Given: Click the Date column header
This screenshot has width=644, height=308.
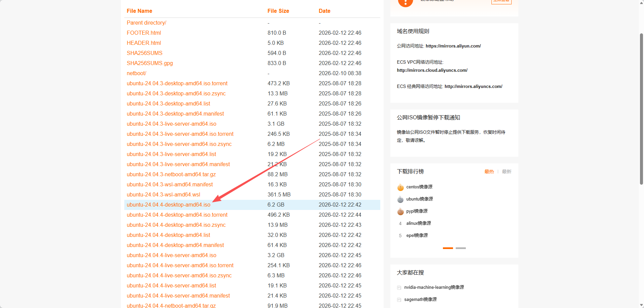Looking at the screenshot, I should click(x=324, y=11).
